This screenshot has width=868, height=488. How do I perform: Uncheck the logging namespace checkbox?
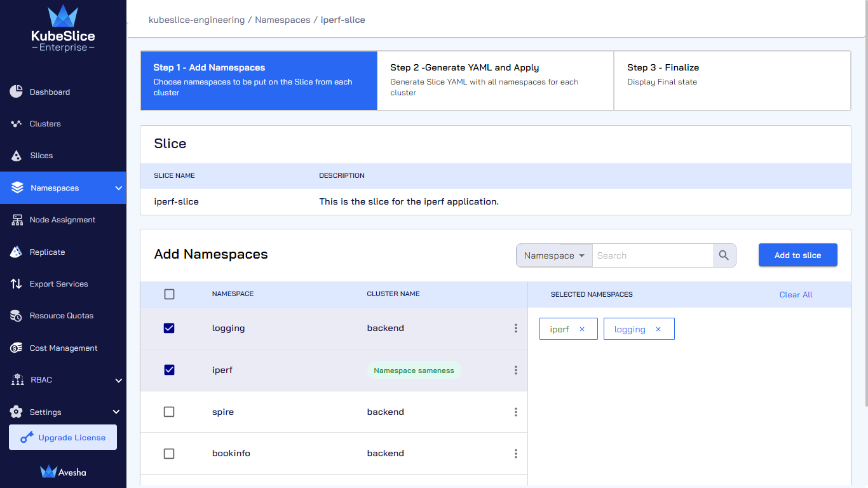(169, 329)
